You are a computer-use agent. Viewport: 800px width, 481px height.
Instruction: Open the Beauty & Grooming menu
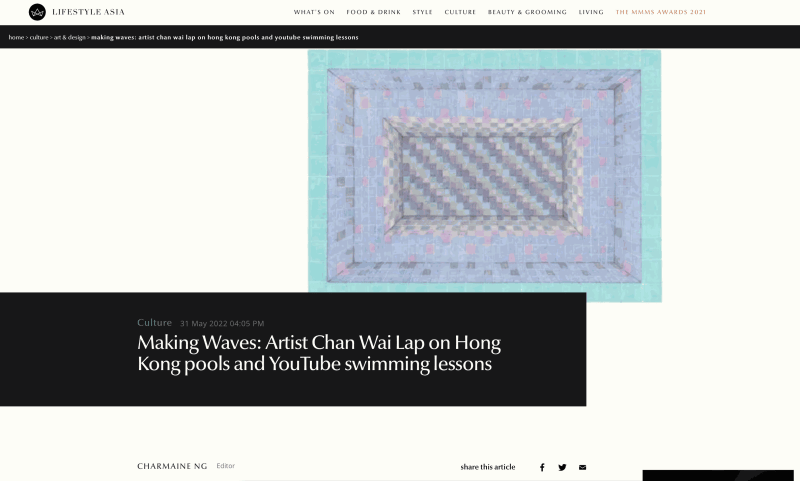[527, 12]
